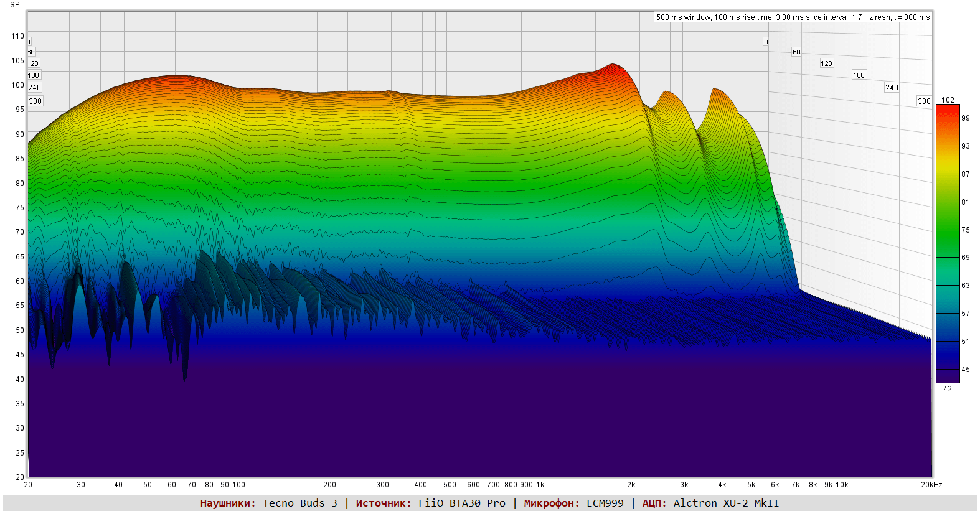980x514 pixels.
Task: Click the 'Наушники:' footer label
Action: coord(228,503)
